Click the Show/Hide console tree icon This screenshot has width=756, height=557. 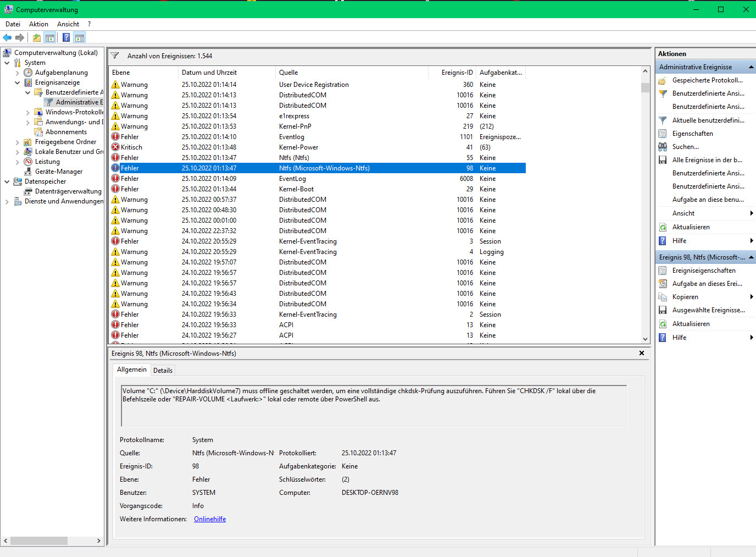point(50,37)
